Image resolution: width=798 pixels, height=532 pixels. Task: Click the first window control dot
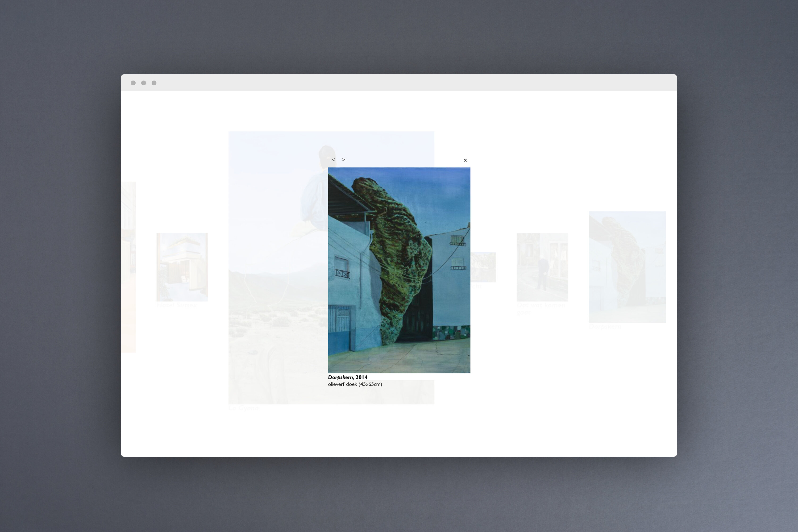coord(133,83)
